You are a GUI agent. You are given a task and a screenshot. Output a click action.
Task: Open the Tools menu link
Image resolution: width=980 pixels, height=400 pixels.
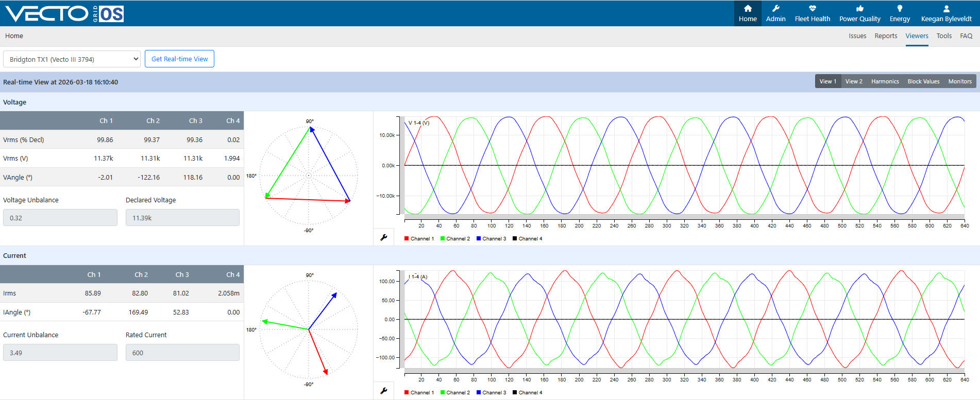(944, 36)
